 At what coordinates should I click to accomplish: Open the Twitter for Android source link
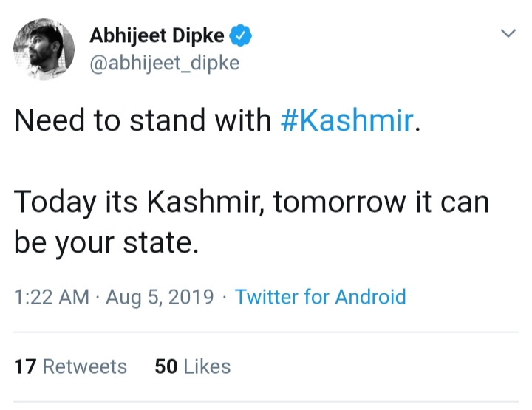320,297
